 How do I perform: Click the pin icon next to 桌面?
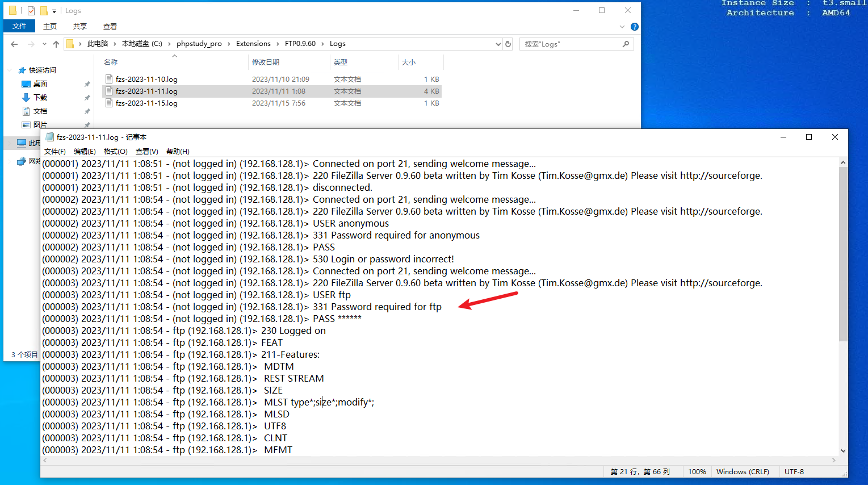(x=87, y=84)
